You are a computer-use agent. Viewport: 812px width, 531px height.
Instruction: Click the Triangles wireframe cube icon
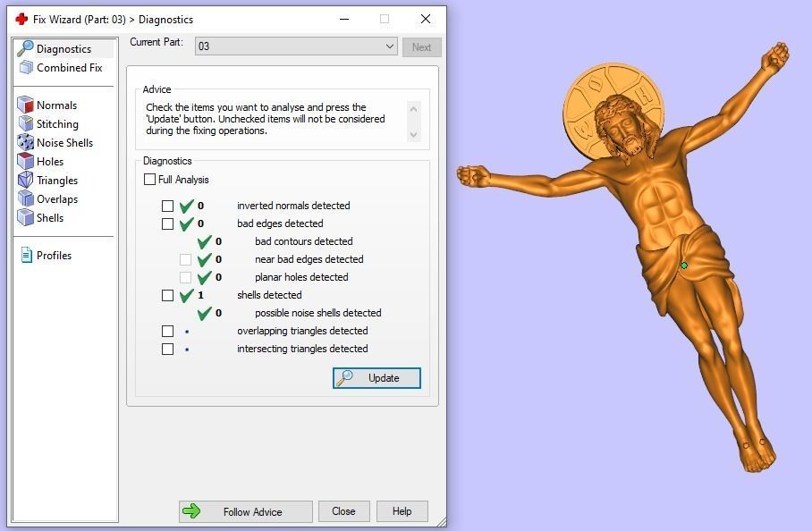(x=25, y=180)
